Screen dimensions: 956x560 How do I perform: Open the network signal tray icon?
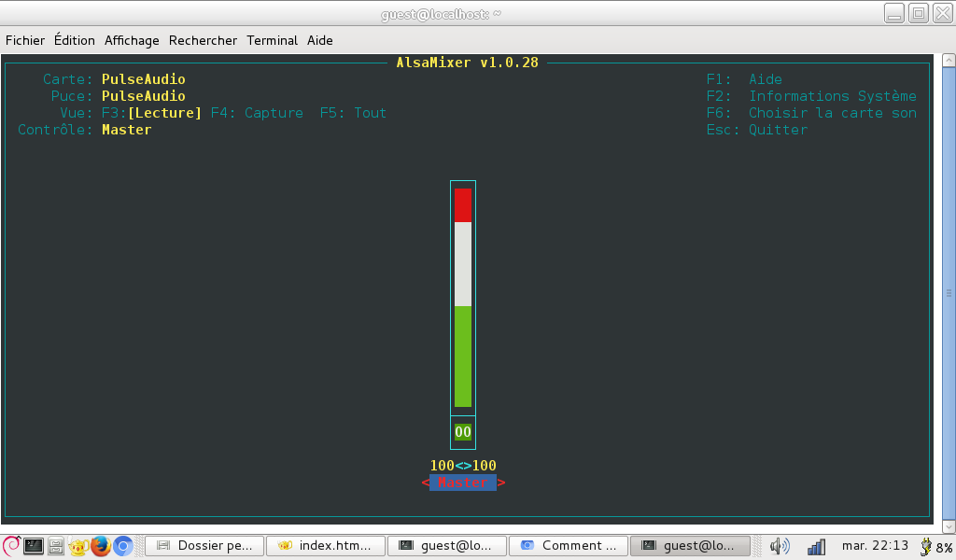816,547
